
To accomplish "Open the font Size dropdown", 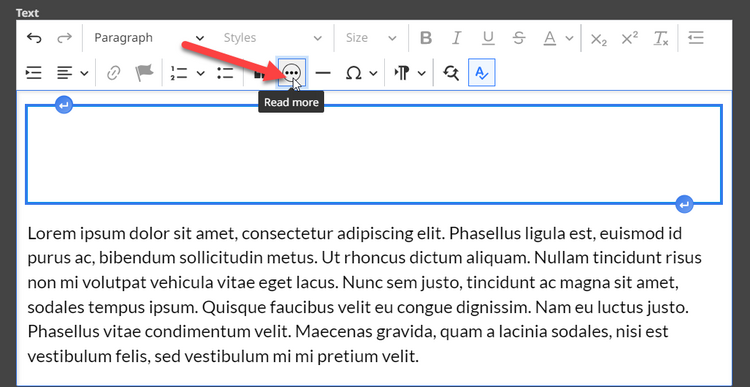I will pos(371,38).
